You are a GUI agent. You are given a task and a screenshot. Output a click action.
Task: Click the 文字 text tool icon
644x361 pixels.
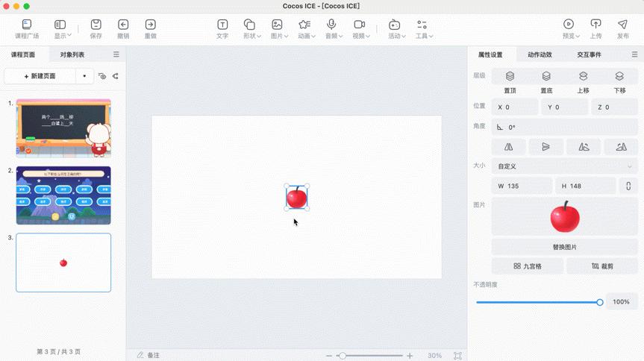(x=222, y=25)
